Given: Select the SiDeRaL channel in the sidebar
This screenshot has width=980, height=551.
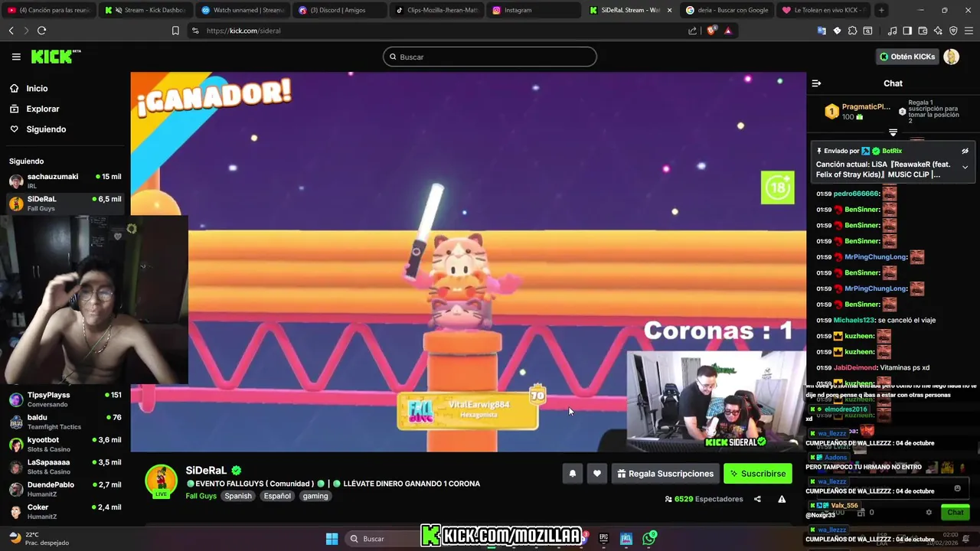Looking at the screenshot, I should [65, 204].
